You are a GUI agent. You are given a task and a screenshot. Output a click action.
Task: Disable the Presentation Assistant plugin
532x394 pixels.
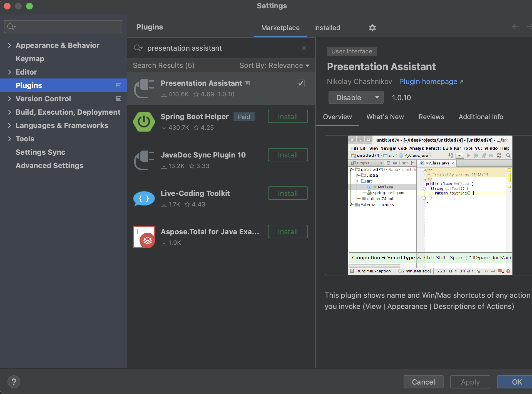350,97
